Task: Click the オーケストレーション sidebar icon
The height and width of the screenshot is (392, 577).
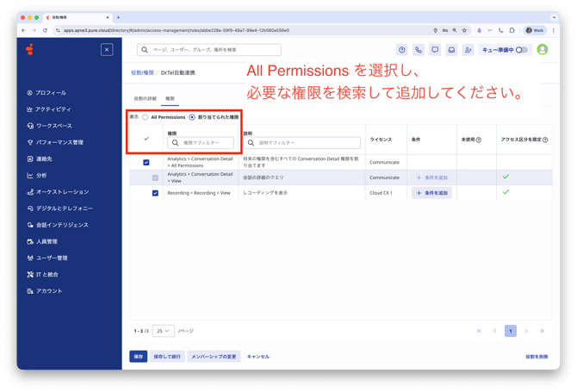Action: tap(30, 192)
